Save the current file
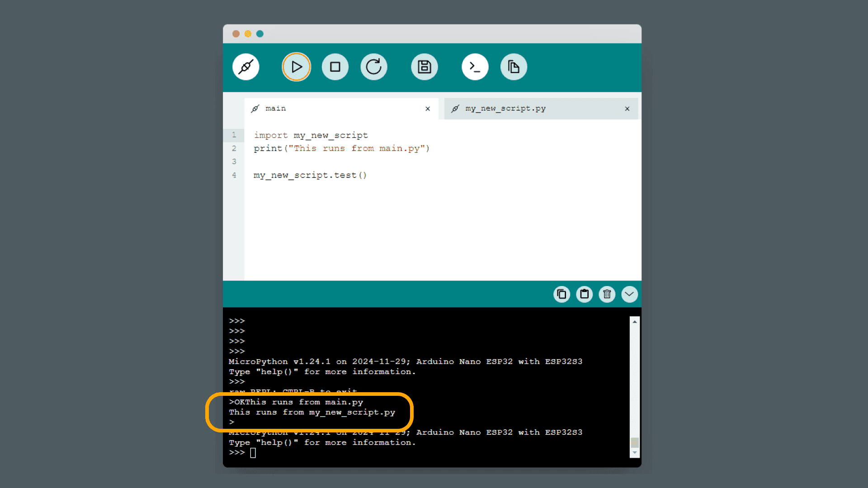Screen dimensions: 868x488 pyautogui.click(x=424, y=66)
